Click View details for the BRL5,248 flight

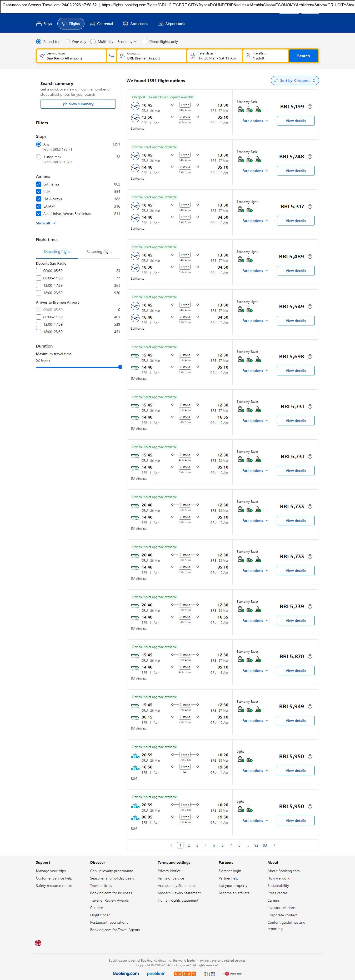(x=295, y=171)
